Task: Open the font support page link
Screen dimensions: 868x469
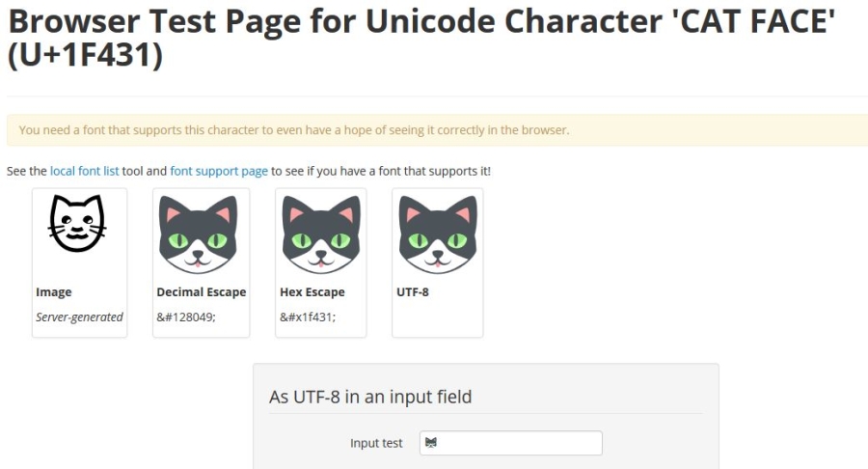Action: pos(219,171)
